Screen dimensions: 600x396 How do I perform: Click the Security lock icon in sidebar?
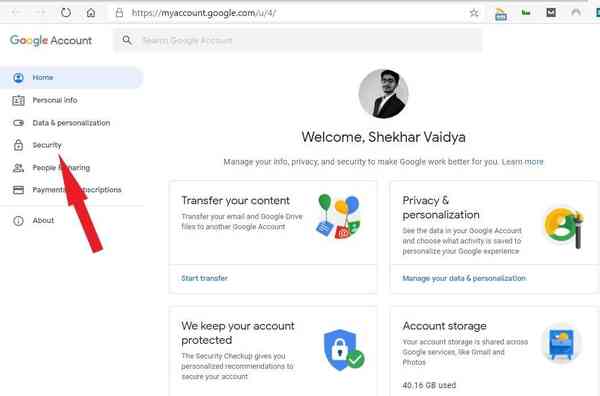(x=18, y=145)
